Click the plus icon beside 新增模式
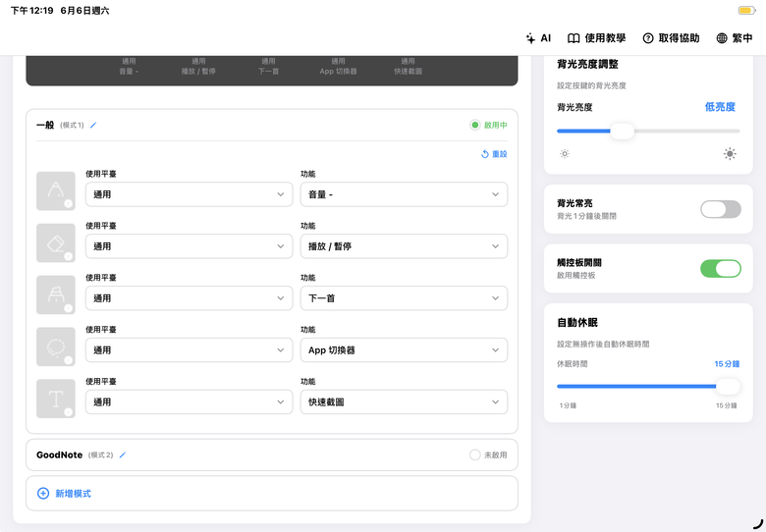766x532 pixels. tap(43, 494)
